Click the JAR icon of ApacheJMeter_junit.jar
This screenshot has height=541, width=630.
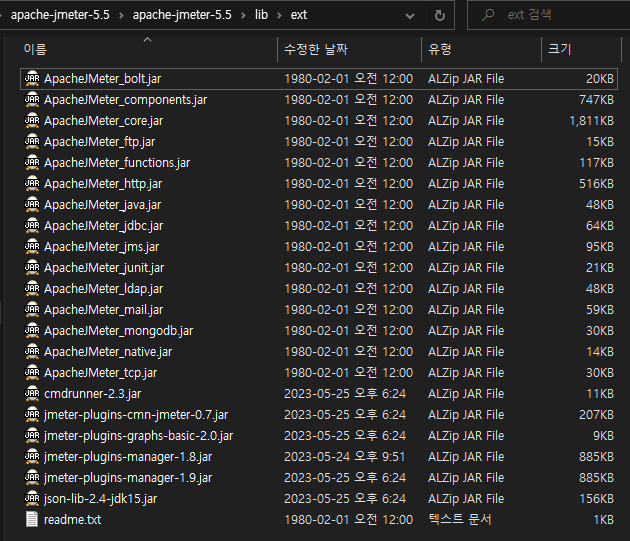(x=32, y=267)
